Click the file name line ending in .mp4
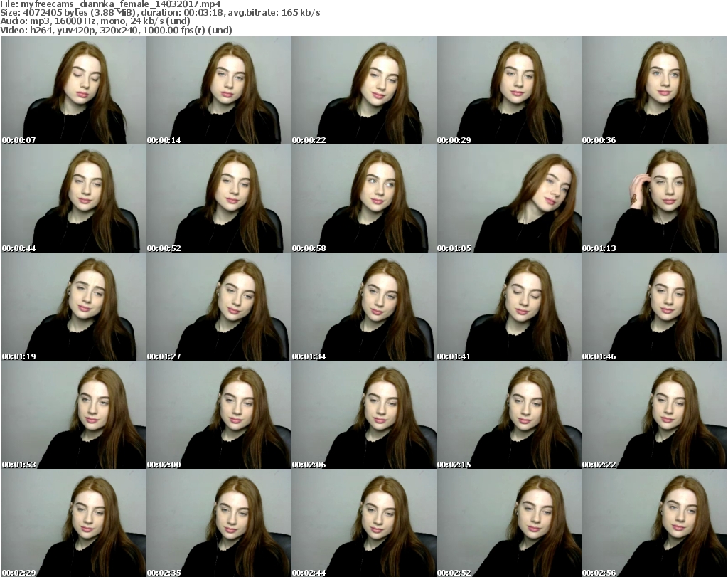This screenshot has height=577, width=728. coord(110,4)
